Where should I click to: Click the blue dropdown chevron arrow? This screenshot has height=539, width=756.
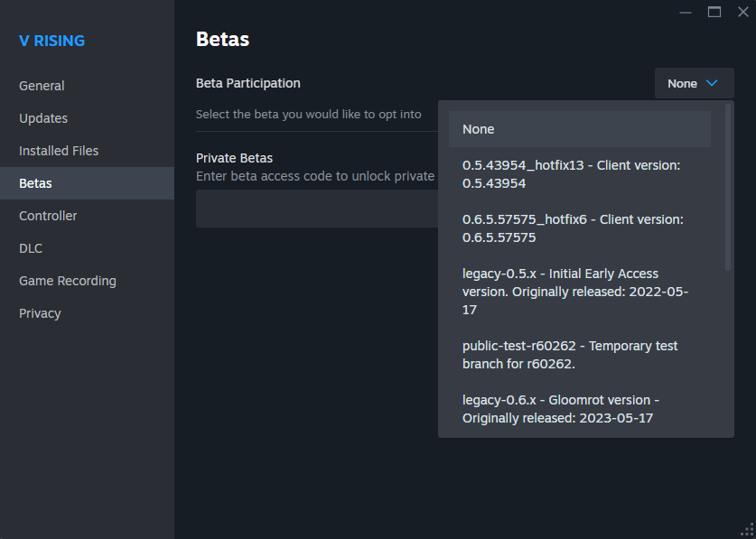coord(712,83)
